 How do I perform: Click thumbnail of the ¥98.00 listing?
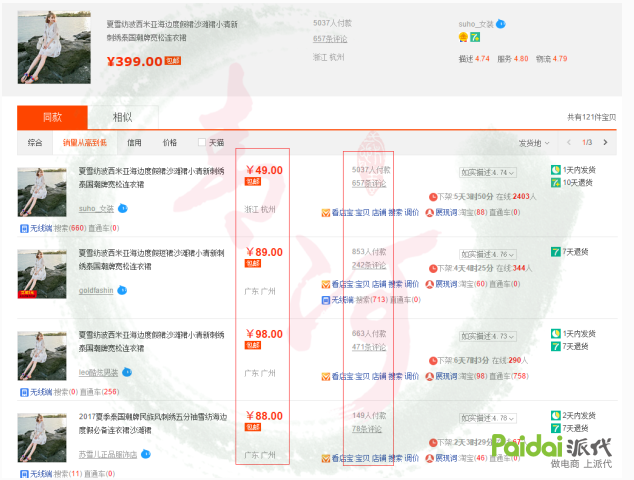click(42, 356)
